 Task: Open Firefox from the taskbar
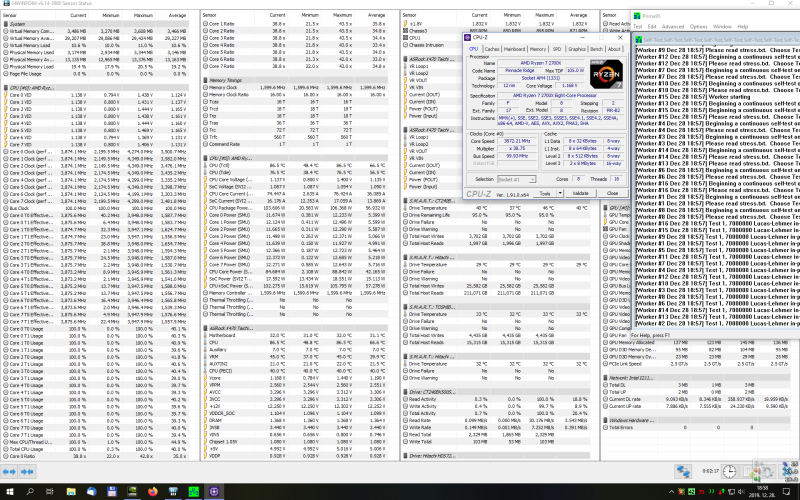pos(153,492)
